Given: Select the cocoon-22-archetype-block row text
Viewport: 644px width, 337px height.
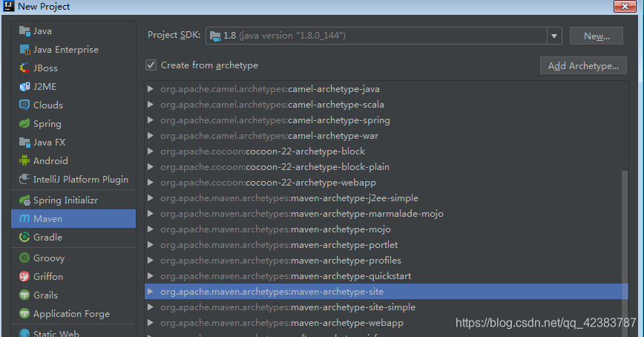Looking at the screenshot, I should point(263,151).
